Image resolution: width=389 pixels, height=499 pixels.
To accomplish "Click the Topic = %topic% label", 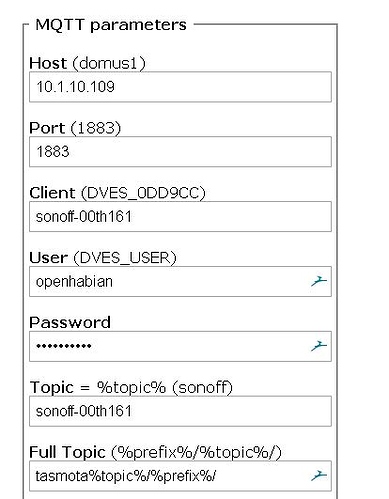I will coord(98,387).
